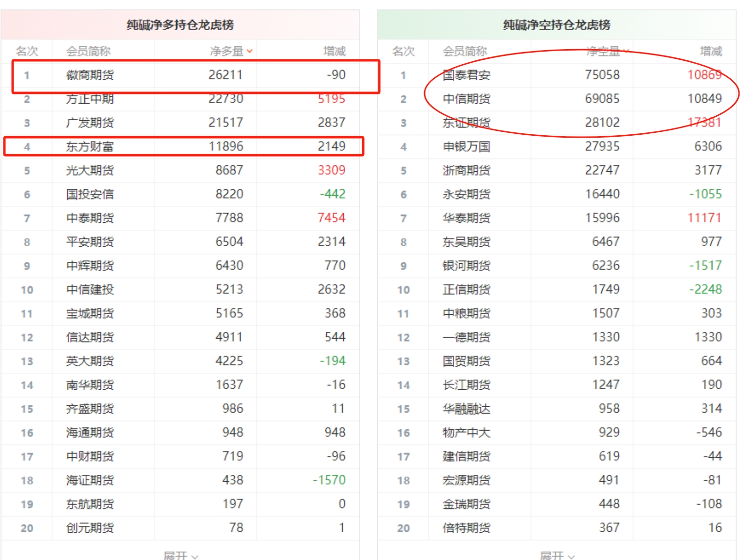
Task: Click 中辉期货 member name
Action: [x=90, y=266]
